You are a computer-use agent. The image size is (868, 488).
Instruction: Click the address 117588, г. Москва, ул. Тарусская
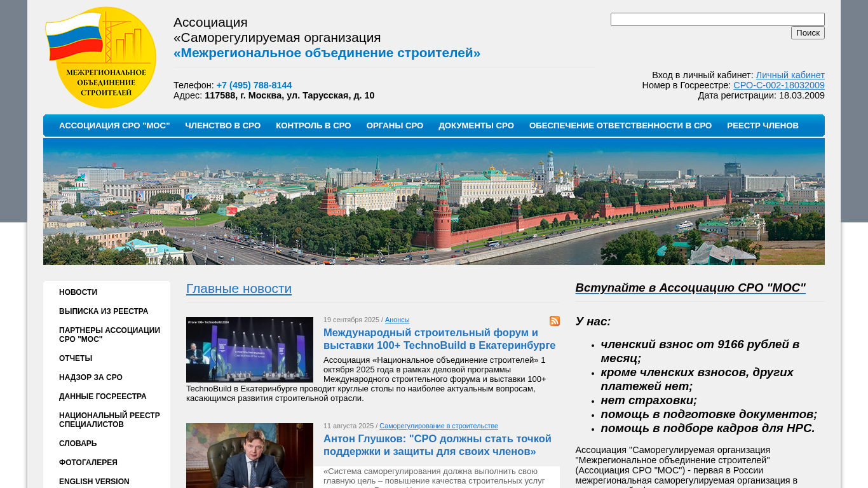(x=290, y=95)
